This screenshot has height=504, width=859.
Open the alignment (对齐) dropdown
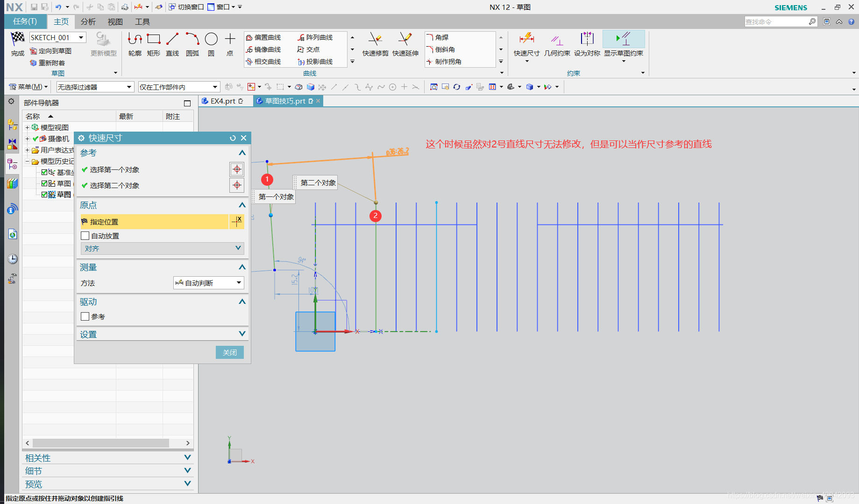(x=163, y=248)
